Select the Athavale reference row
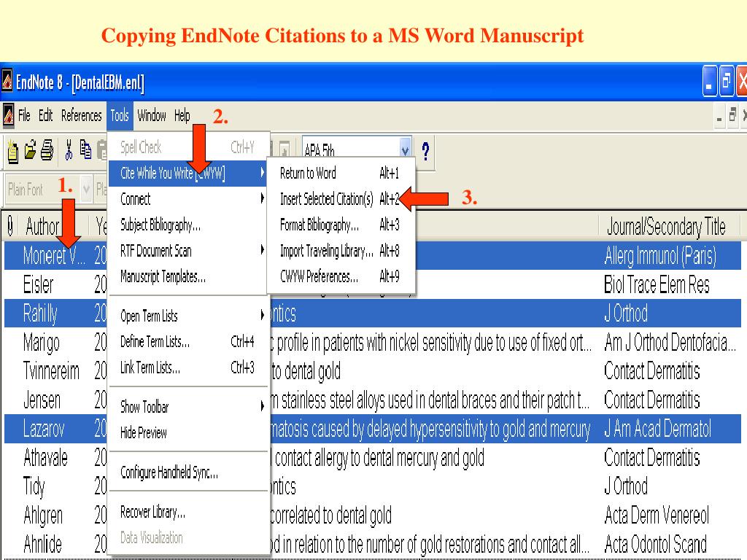This screenshot has height=560, width=747. pos(373,458)
